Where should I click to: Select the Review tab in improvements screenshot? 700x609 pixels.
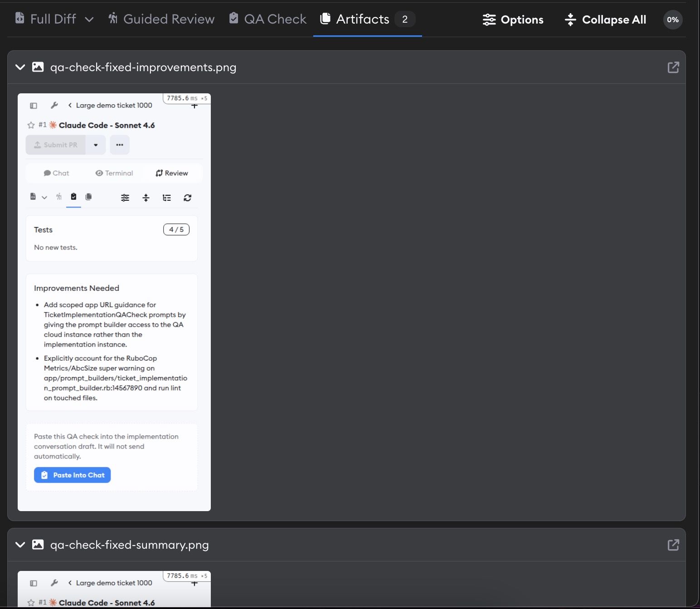[x=172, y=173]
